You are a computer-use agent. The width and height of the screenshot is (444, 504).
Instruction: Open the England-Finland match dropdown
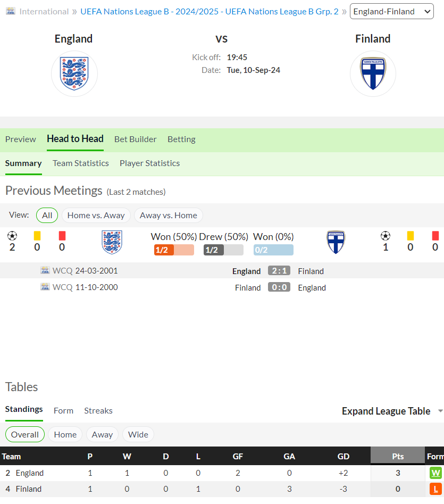[x=392, y=12]
